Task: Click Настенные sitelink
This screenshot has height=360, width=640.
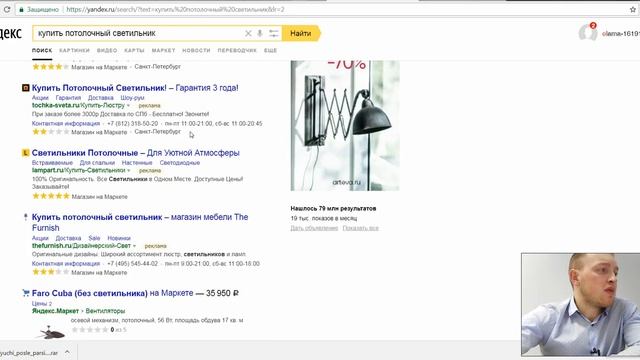Action: 137,163
